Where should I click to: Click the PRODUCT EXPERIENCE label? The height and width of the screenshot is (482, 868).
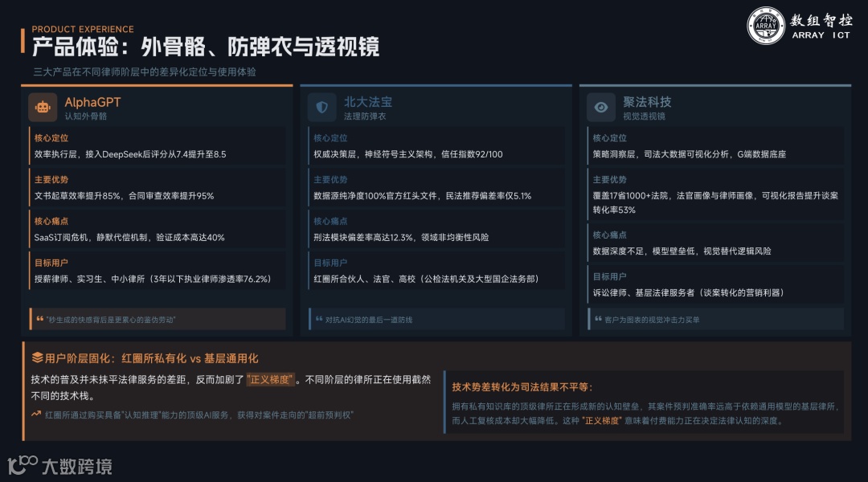(83, 30)
